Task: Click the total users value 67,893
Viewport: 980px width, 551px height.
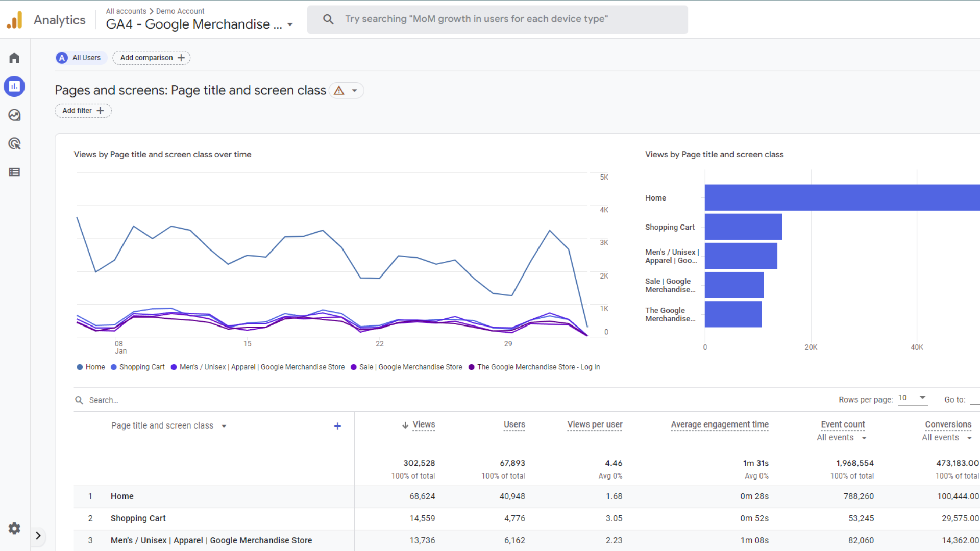Action: pos(512,463)
